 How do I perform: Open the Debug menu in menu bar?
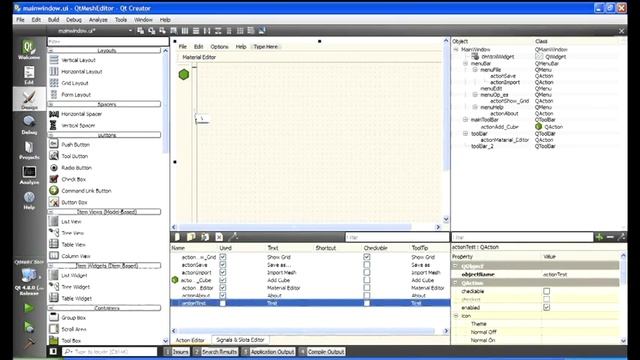[74, 20]
